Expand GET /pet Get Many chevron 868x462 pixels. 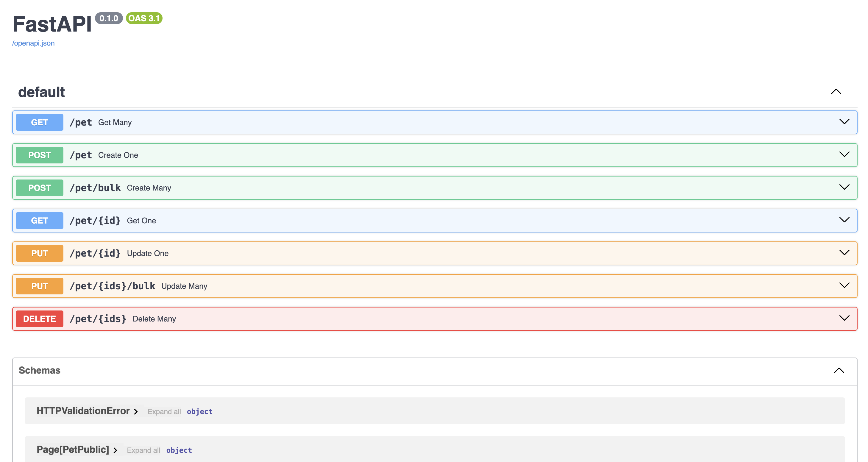pyautogui.click(x=844, y=122)
